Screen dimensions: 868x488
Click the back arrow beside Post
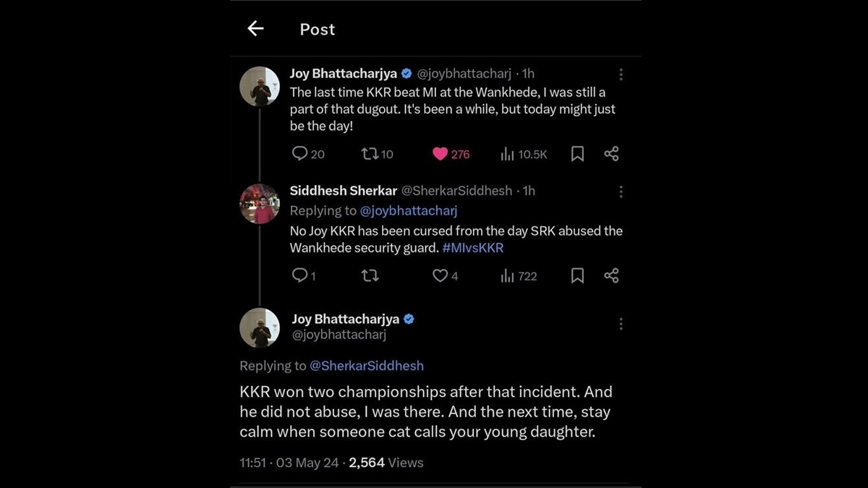255,28
